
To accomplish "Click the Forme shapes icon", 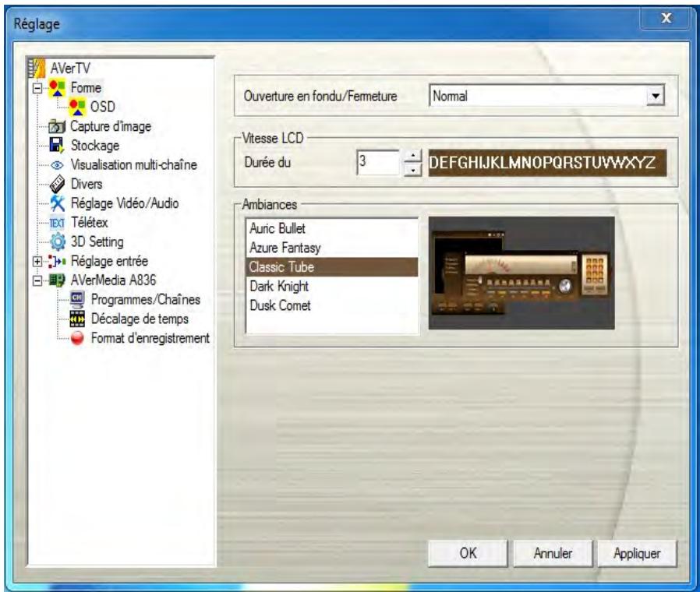I will 57,87.
